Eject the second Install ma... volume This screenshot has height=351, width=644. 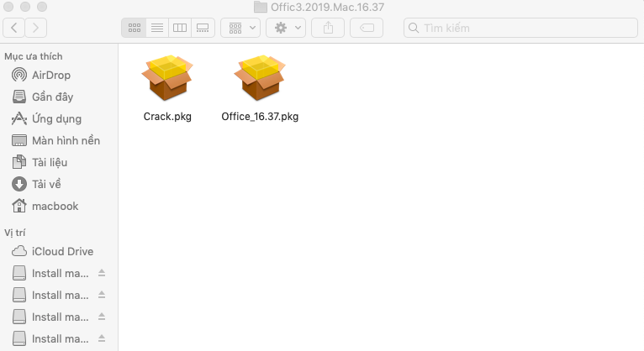102,295
